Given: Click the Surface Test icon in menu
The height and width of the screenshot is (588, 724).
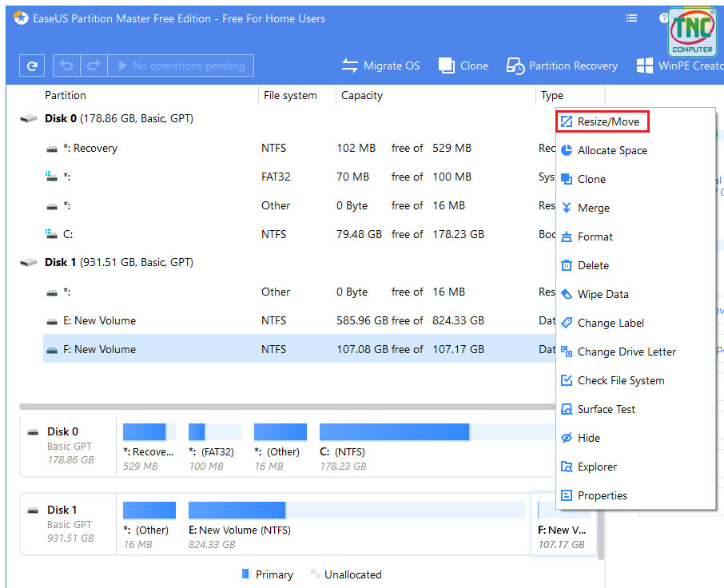Looking at the screenshot, I should point(566,409).
